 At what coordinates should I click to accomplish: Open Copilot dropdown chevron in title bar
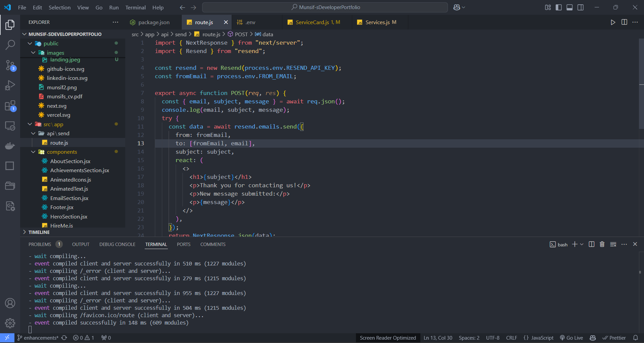tap(464, 7)
